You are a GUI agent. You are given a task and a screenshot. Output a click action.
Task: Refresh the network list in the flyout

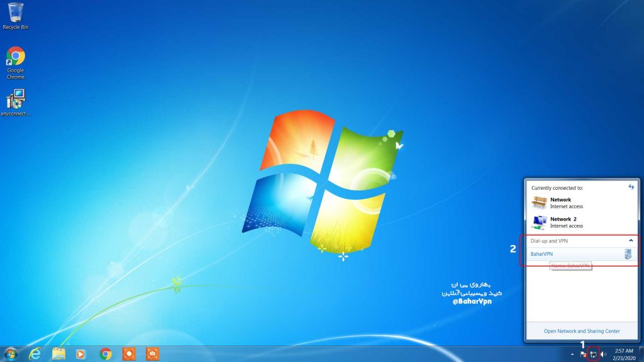[631, 187]
